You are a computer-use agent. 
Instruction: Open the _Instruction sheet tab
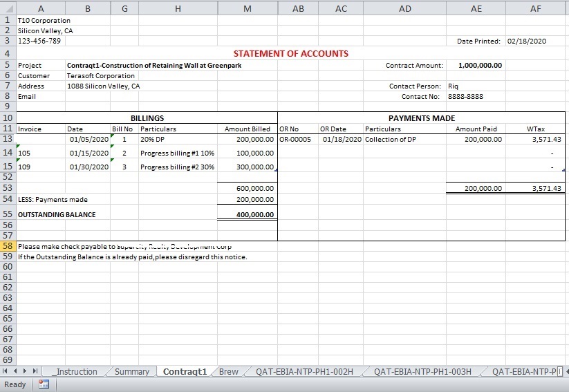[x=76, y=371]
